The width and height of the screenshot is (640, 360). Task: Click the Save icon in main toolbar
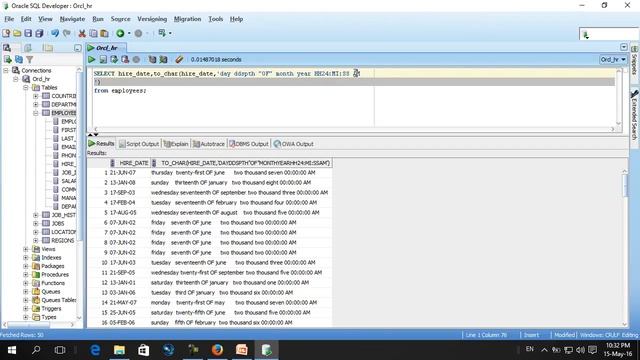pyautogui.click(x=28, y=33)
